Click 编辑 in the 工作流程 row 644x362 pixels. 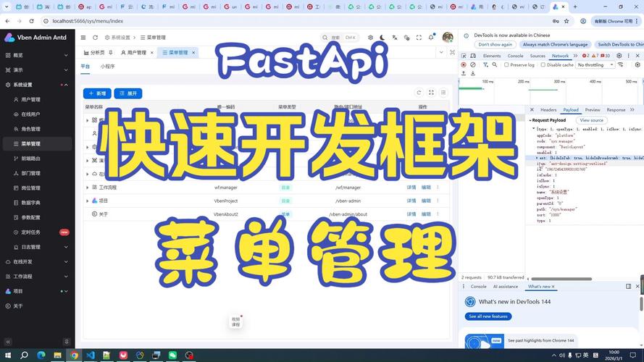426,188
